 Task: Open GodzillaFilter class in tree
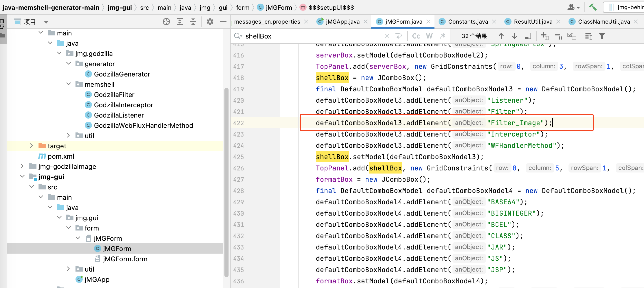pyautogui.click(x=114, y=94)
